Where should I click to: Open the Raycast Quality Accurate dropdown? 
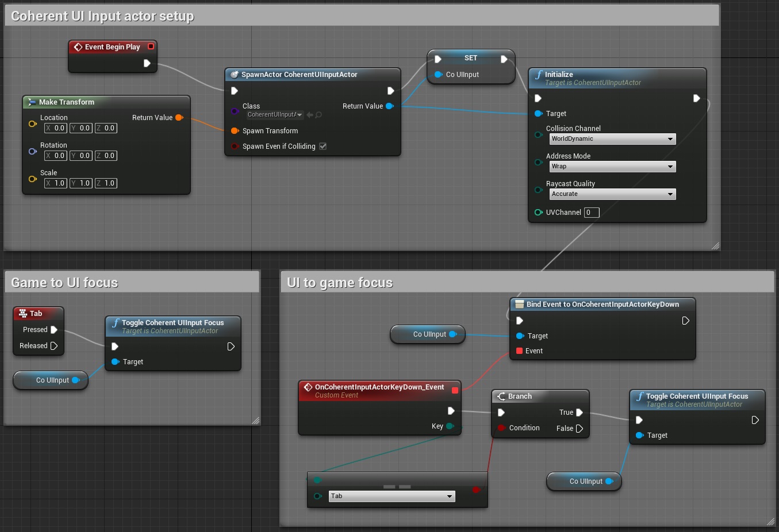613,194
